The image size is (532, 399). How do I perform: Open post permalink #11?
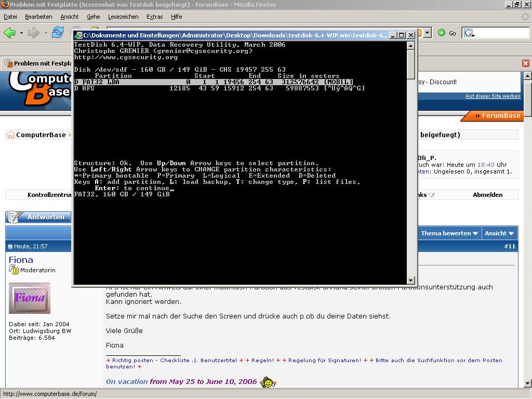[509, 246]
